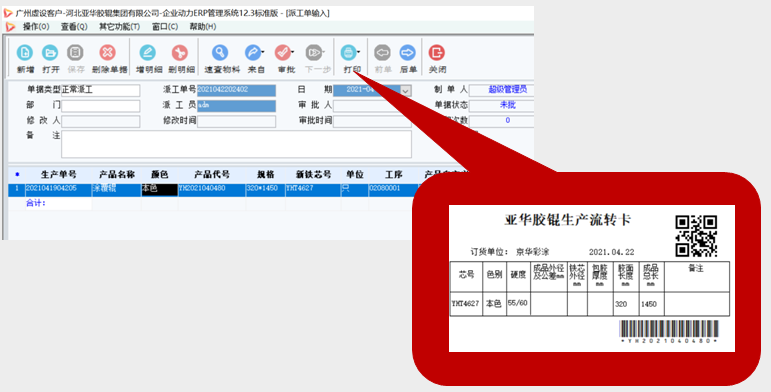Click grid cell YHT4627 under 新铁芯号

[313, 190]
